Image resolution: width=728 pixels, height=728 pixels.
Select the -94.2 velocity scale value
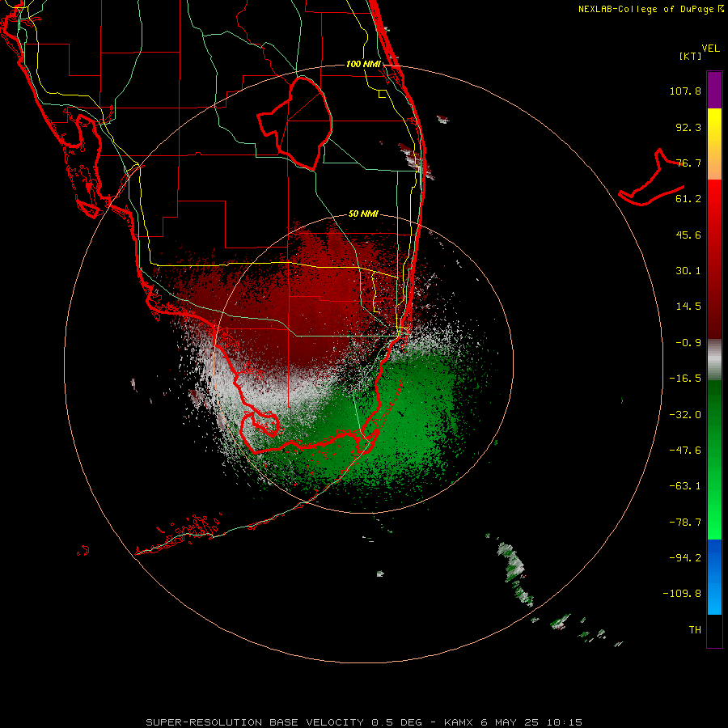click(685, 558)
